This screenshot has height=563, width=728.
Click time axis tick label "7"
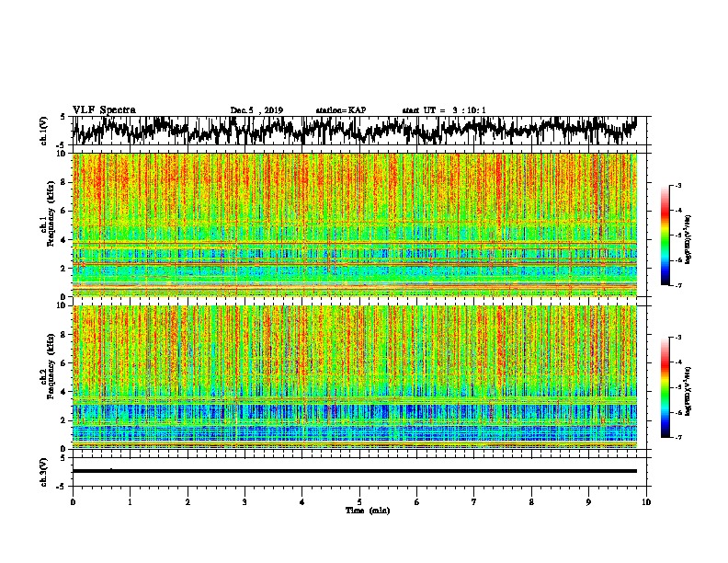click(x=474, y=502)
